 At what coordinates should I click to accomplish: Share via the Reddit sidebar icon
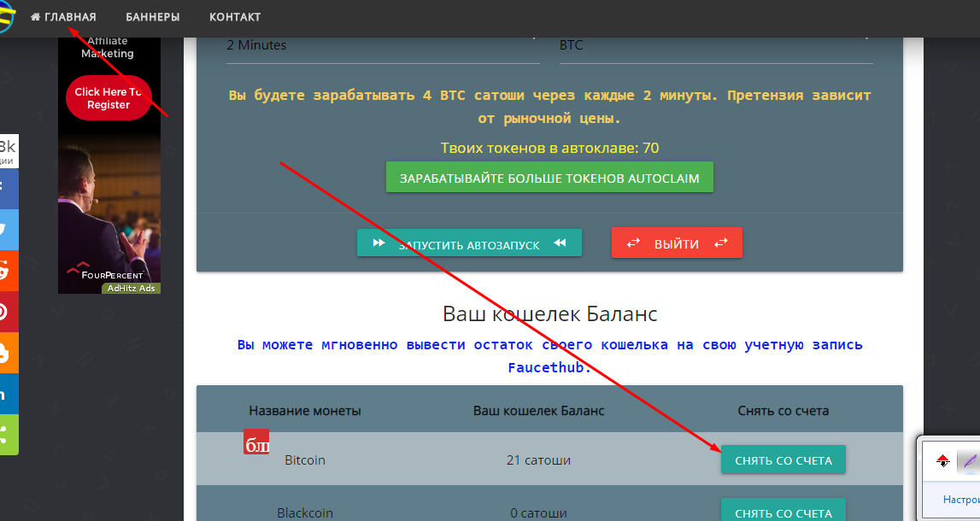click(x=8, y=271)
